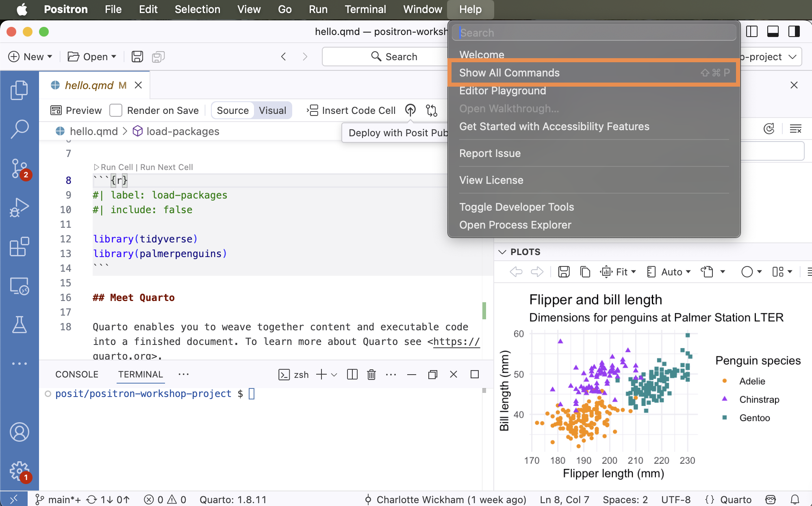Maximize panel size toggle in terminal bar
Viewport: 812px width, 506px height.
click(474, 374)
